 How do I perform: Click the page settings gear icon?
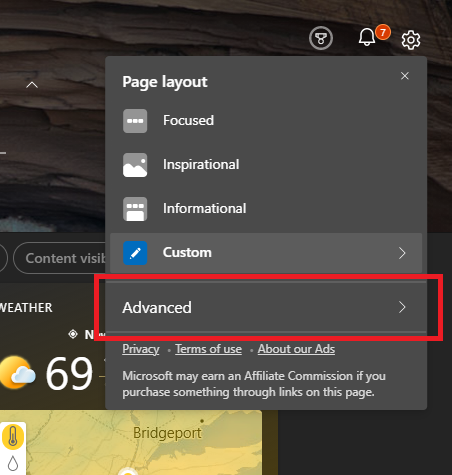coord(411,40)
